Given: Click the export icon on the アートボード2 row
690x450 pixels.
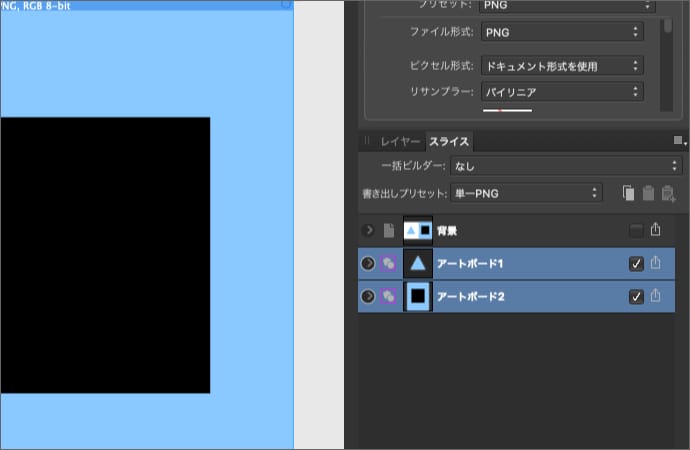Looking at the screenshot, I should click(656, 296).
